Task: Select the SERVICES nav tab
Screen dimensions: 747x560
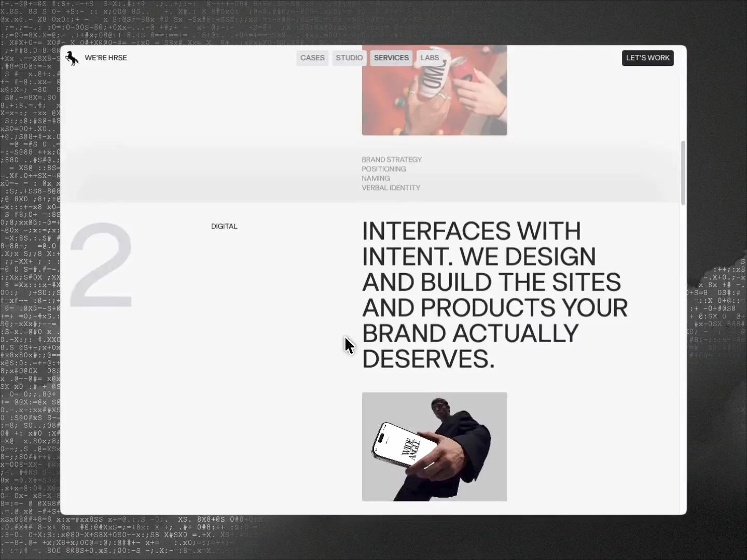Action: coord(391,58)
